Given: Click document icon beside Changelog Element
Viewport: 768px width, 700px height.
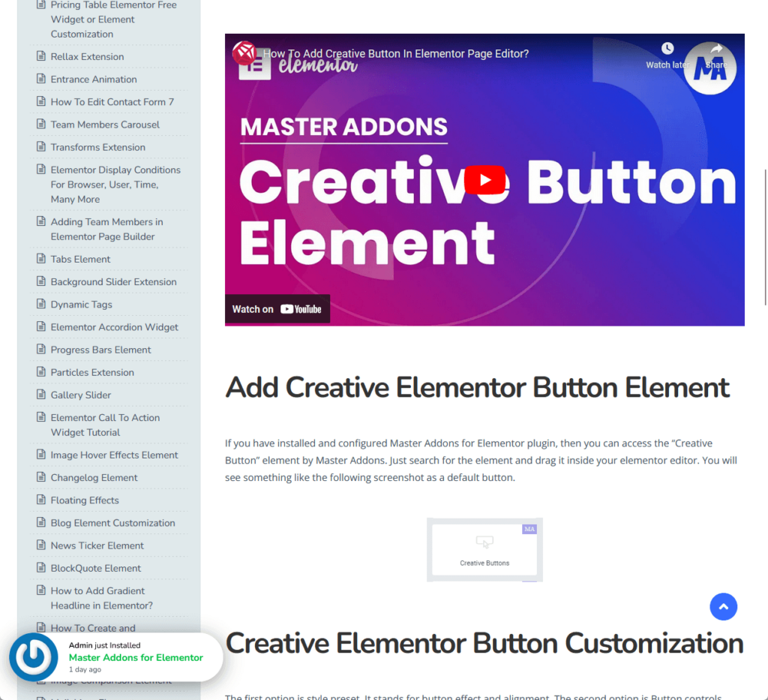Looking at the screenshot, I should [41, 476].
